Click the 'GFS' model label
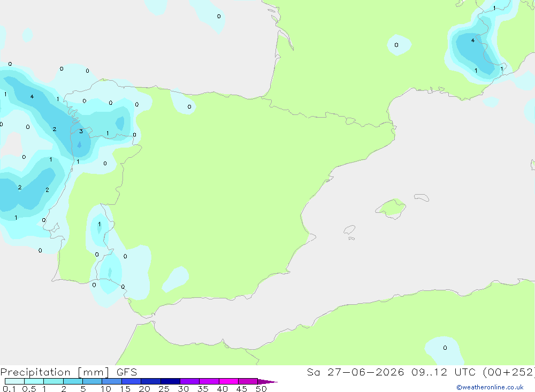The image size is (535, 392). click(x=127, y=372)
